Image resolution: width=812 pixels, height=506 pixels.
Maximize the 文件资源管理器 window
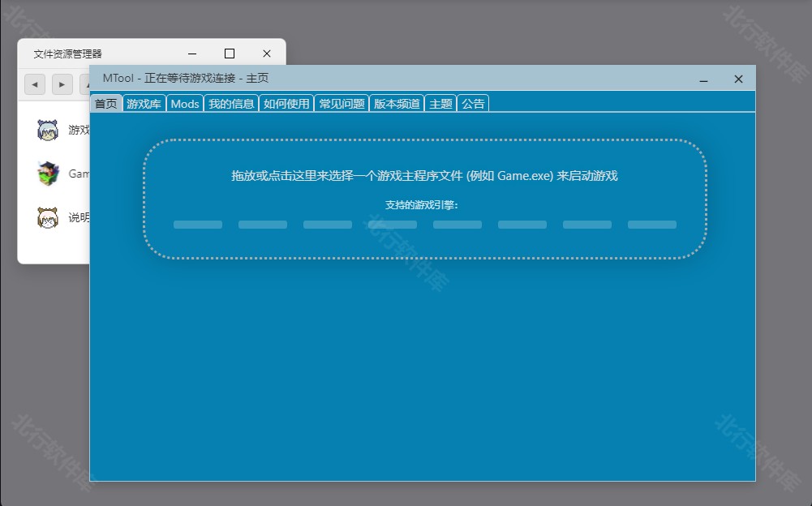(230, 54)
